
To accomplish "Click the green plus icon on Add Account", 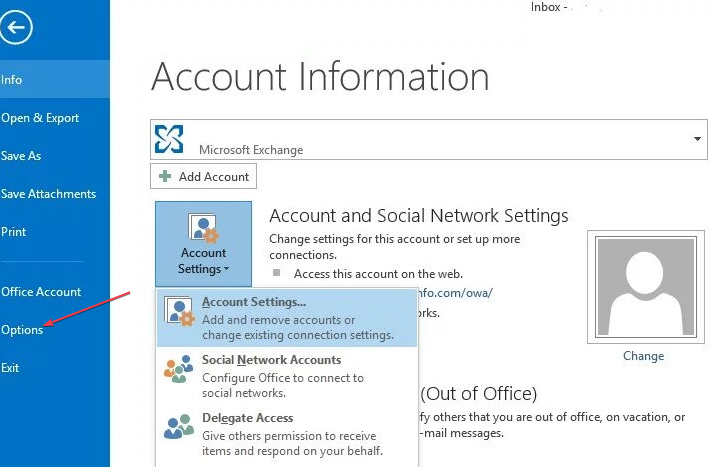I will [x=165, y=176].
